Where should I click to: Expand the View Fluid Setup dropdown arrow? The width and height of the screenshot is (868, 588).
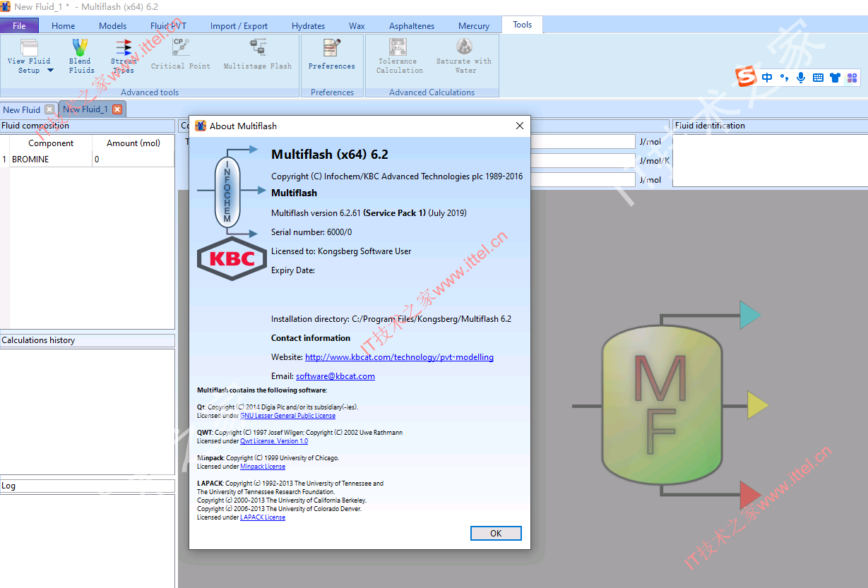(50, 71)
